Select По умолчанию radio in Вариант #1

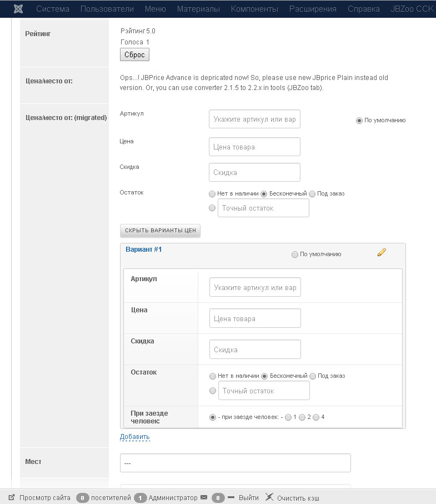(x=295, y=255)
